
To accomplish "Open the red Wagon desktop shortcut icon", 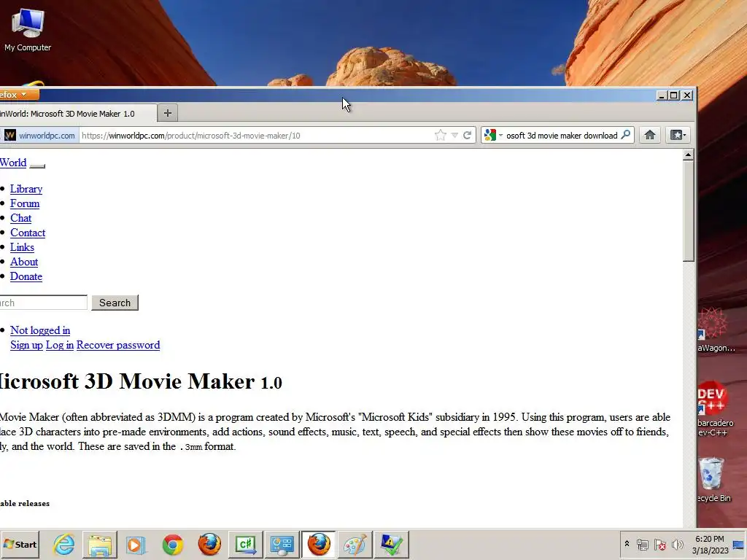I will coord(716,330).
